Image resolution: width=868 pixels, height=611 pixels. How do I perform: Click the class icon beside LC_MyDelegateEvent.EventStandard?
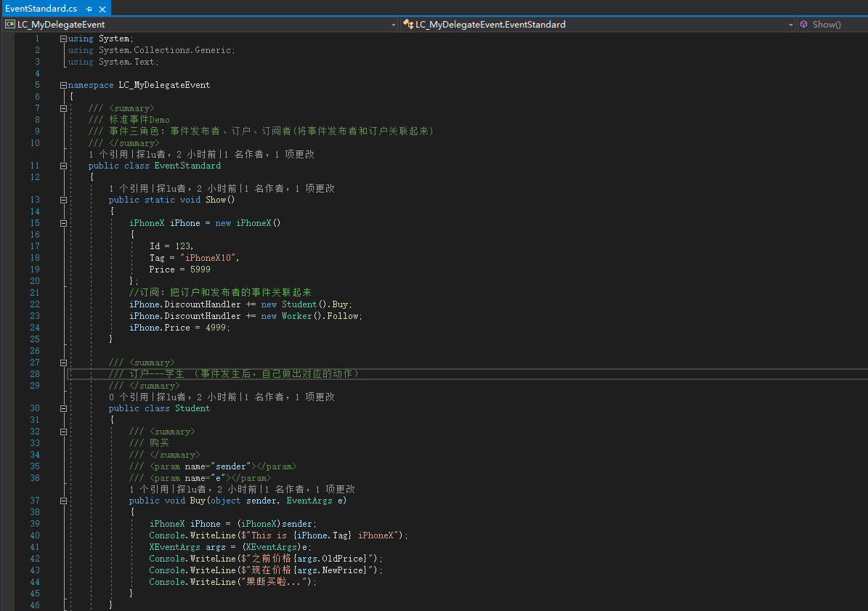point(408,24)
